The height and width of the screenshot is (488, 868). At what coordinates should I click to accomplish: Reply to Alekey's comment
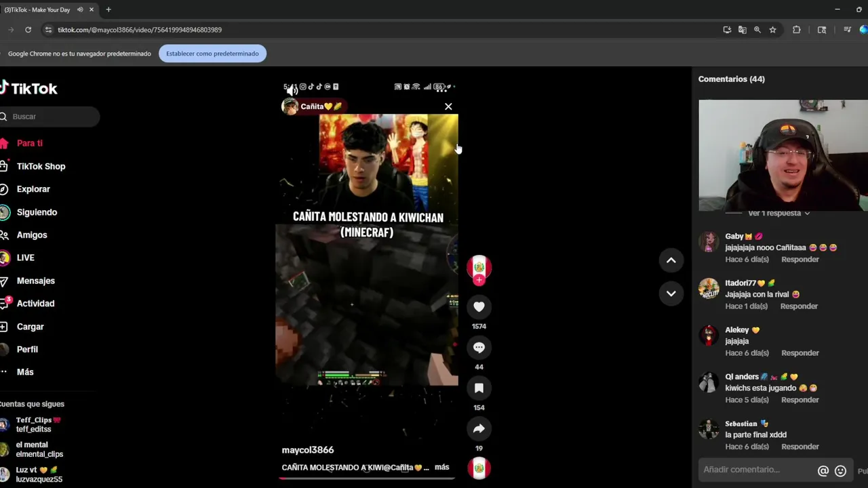[800, 353]
